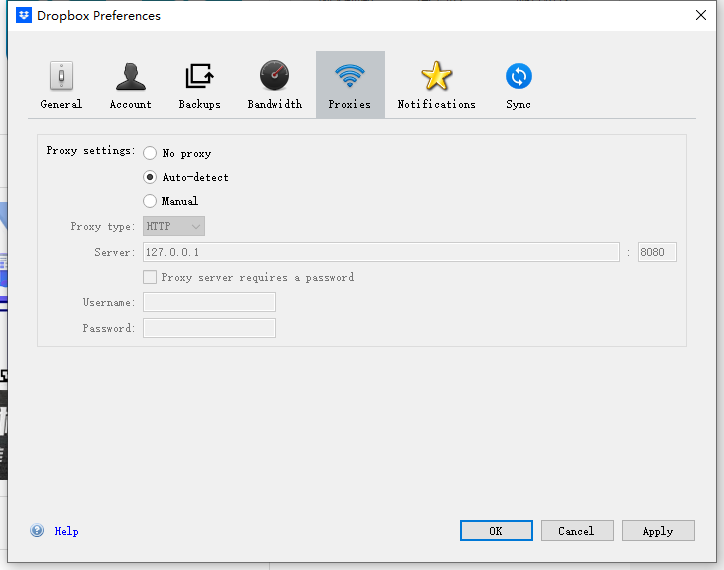Open the Help link

click(66, 531)
